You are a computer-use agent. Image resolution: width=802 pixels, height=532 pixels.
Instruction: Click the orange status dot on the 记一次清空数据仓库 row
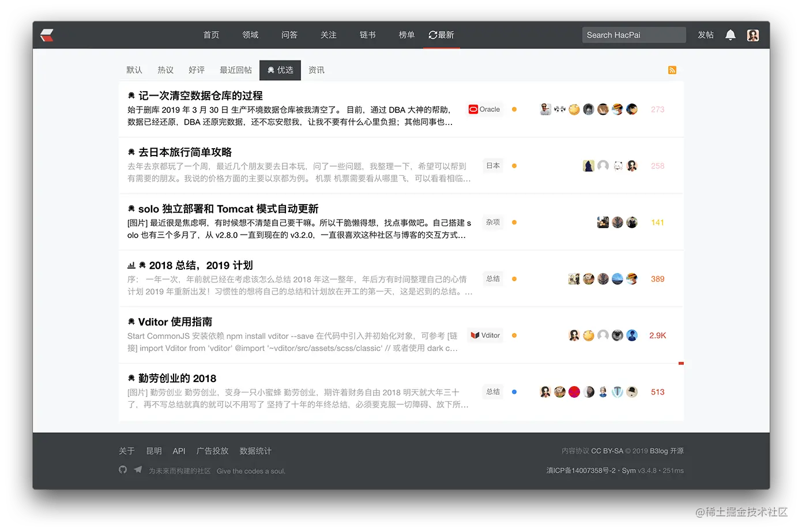point(514,110)
